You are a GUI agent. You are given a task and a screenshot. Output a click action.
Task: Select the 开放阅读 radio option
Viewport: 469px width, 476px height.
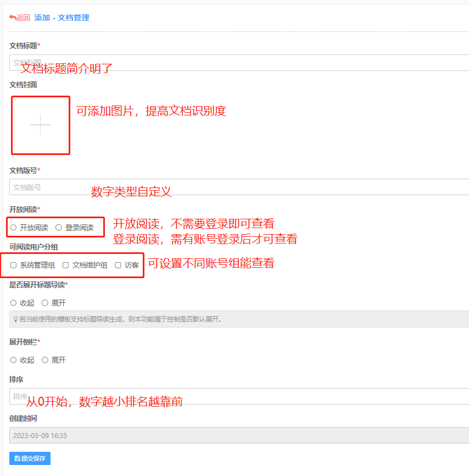13,228
